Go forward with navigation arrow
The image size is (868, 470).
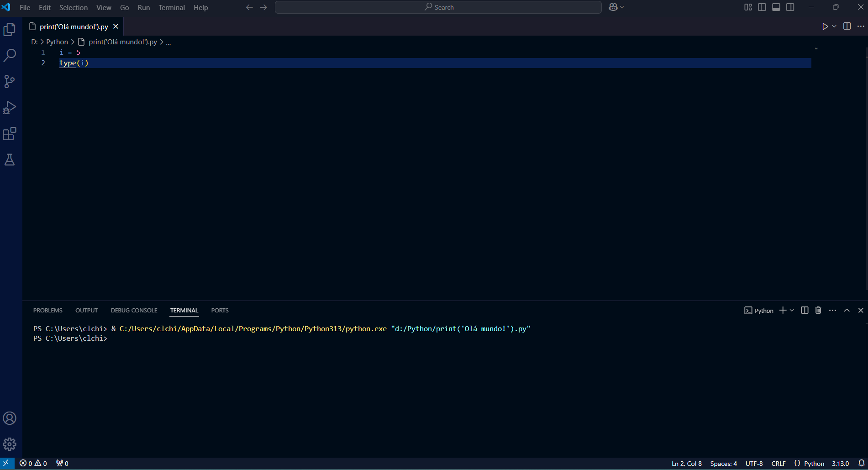(263, 7)
